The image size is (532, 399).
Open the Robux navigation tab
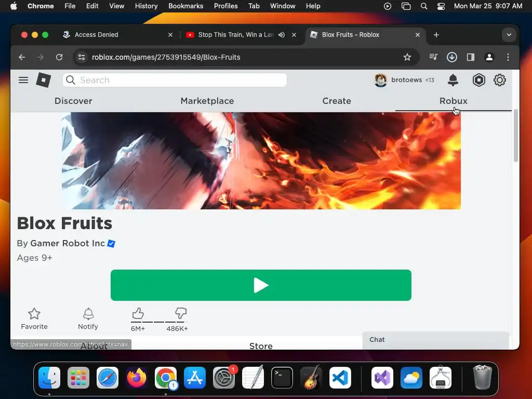coord(453,101)
